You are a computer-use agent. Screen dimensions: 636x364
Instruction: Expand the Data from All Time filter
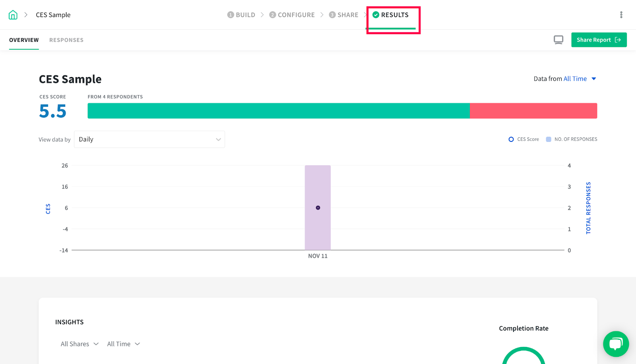(x=565, y=79)
